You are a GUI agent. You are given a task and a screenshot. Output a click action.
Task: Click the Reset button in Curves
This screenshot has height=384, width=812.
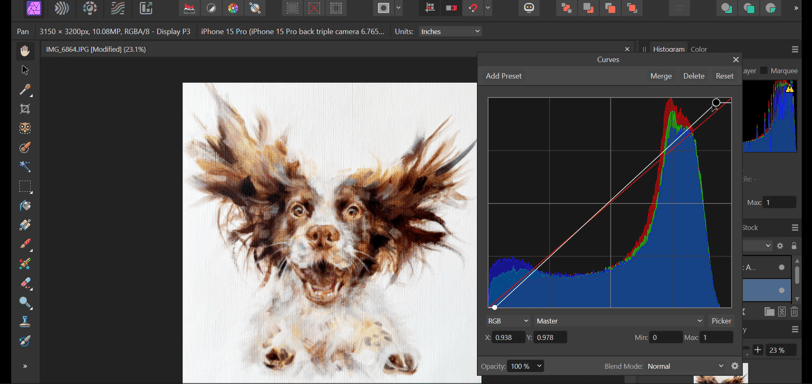click(724, 76)
